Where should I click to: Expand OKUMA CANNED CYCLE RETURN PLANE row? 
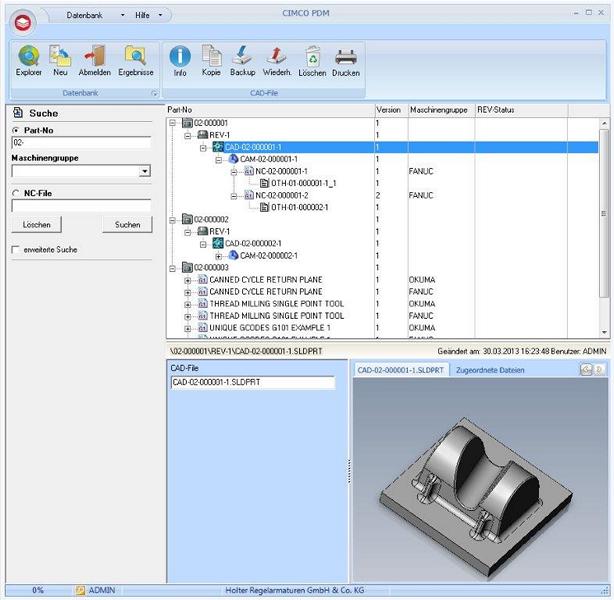188,280
